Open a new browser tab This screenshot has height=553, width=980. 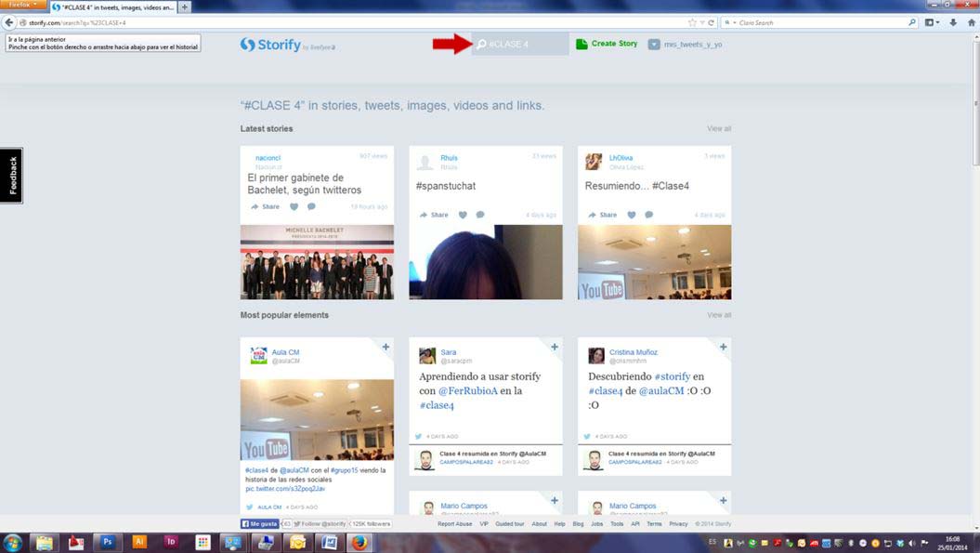(x=184, y=7)
